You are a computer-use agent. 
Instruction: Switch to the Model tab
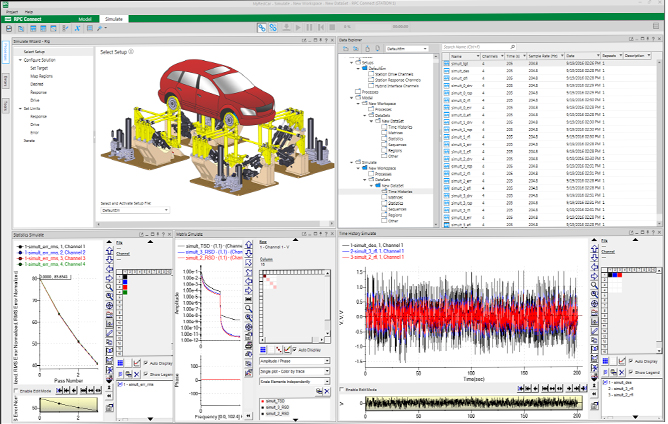(x=86, y=18)
